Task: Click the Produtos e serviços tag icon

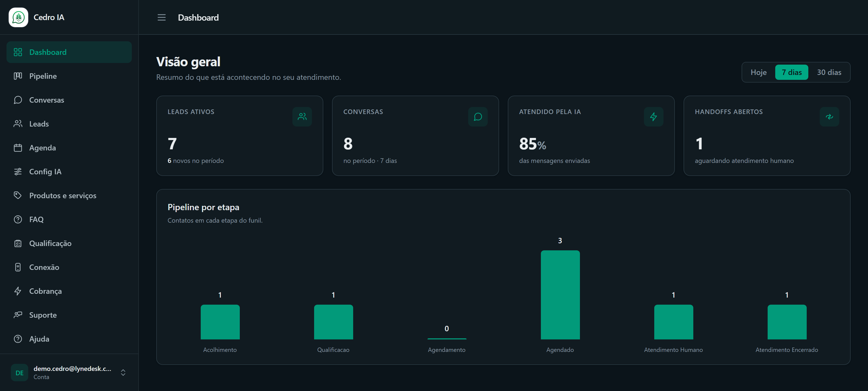Action: click(18, 195)
